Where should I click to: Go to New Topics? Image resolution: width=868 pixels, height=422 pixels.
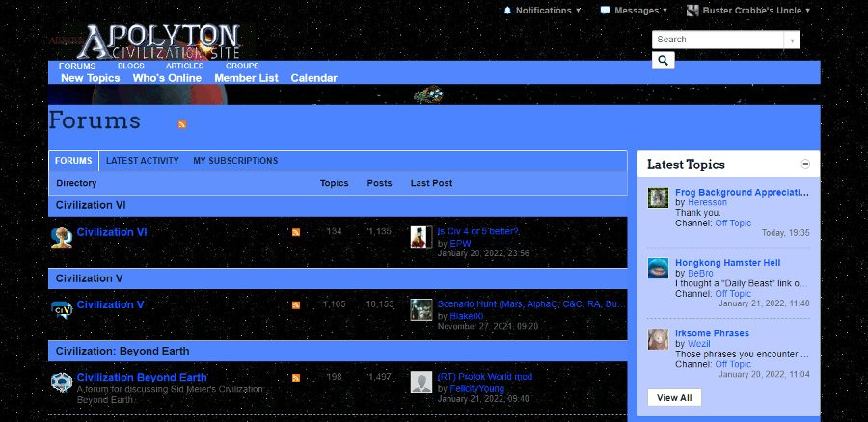point(91,78)
